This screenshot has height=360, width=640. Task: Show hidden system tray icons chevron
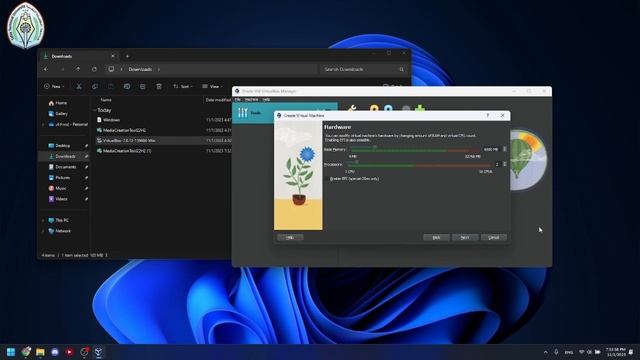click(545, 352)
